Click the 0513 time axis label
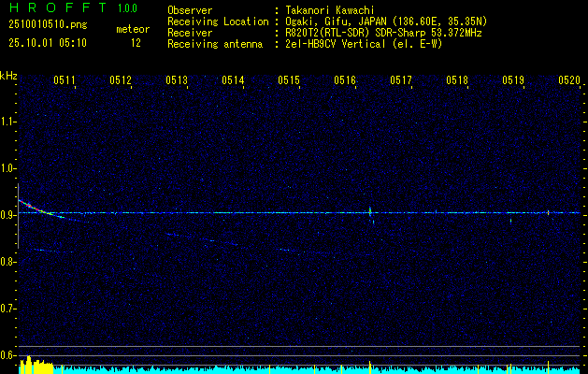Screen dimensions: 588x374 point(177,79)
